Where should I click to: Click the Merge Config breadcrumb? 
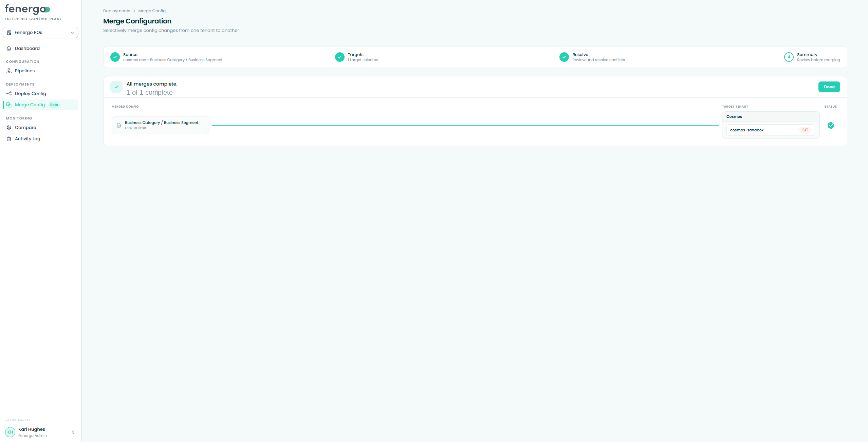click(x=152, y=11)
